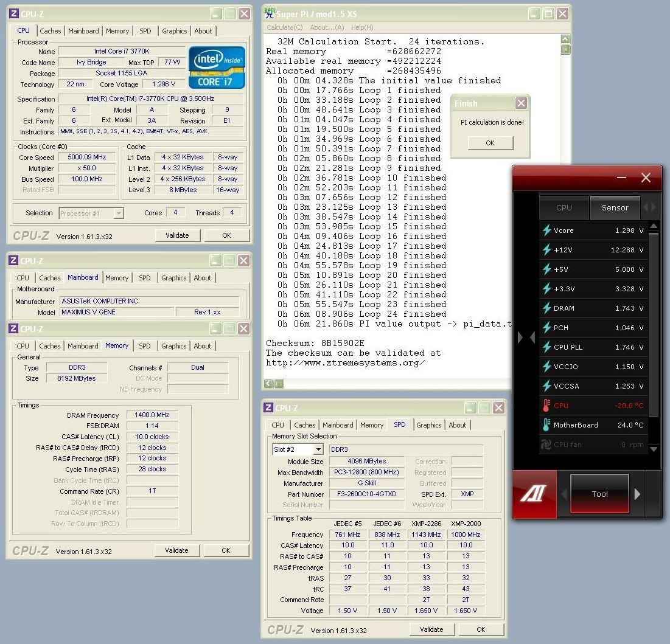Select SPD tab in the top CPU-Z window
Image resolution: width=670 pixels, height=644 pixels.
[x=145, y=31]
